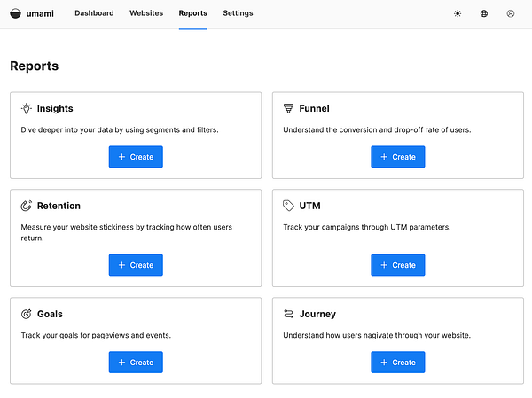
Task: Click the Retention magnet icon
Action: (27, 206)
